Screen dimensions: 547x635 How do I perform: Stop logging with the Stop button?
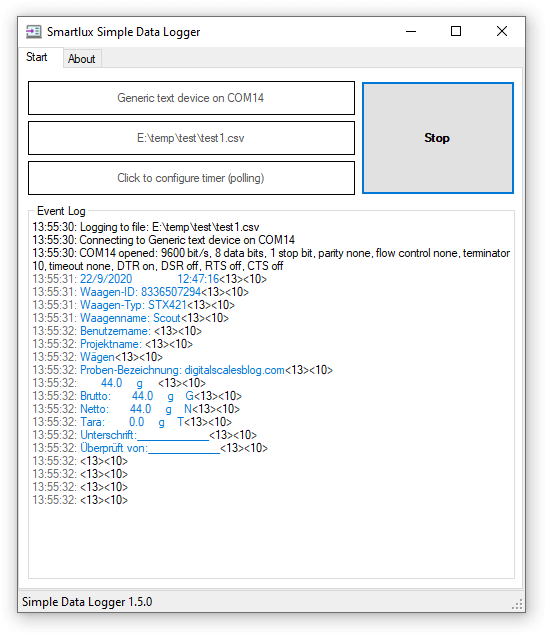(x=438, y=138)
